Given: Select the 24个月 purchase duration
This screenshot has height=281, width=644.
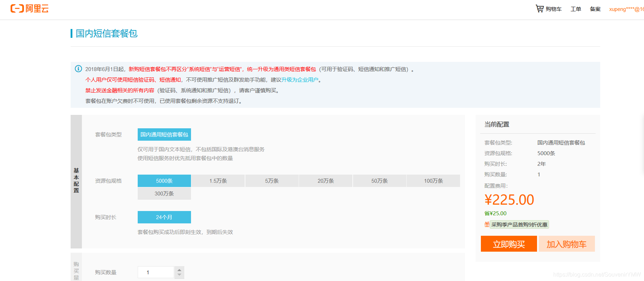Looking at the screenshot, I should point(164,217).
